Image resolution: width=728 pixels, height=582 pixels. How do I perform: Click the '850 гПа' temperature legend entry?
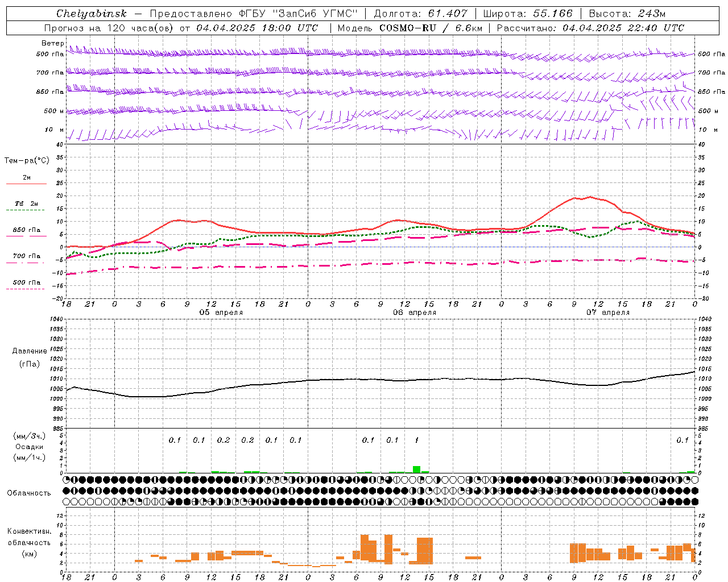point(27,230)
